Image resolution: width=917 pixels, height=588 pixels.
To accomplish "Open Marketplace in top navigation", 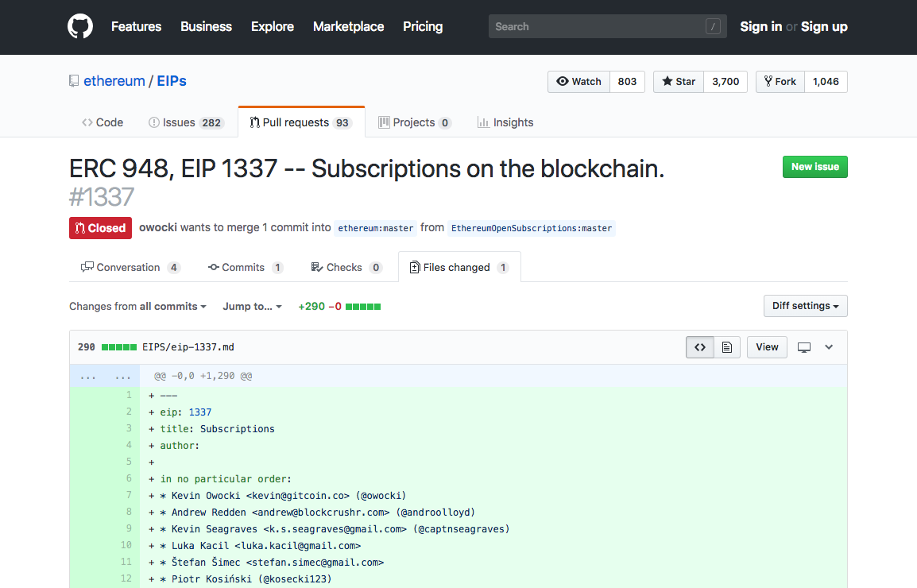I will [x=349, y=26].
